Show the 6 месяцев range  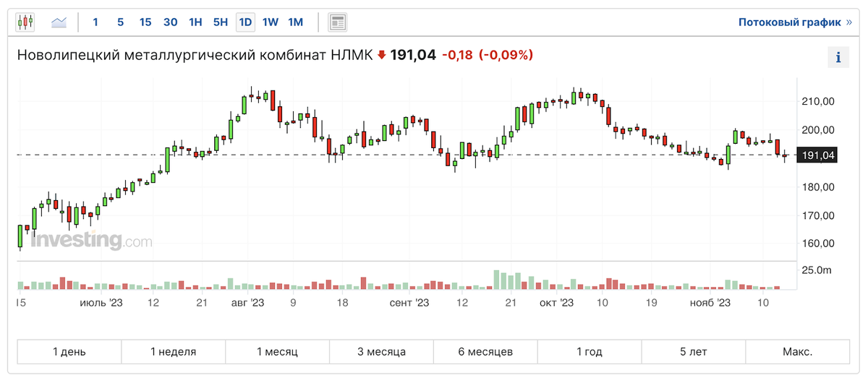click(x=485, y=352)
